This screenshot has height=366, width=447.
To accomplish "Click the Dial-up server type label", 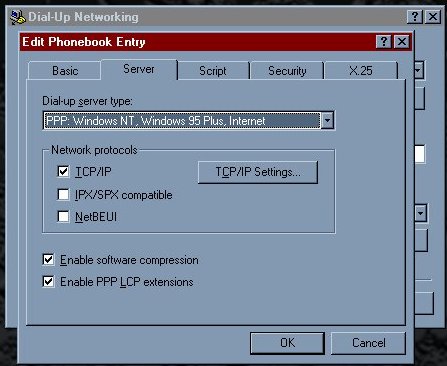I will 87,101.
